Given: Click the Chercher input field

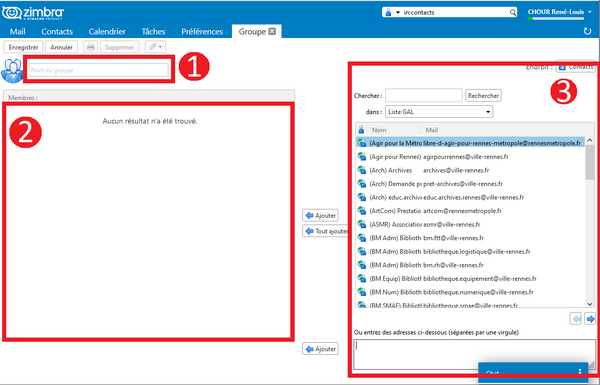Looking at the screenshot, I should coord(424,95).
